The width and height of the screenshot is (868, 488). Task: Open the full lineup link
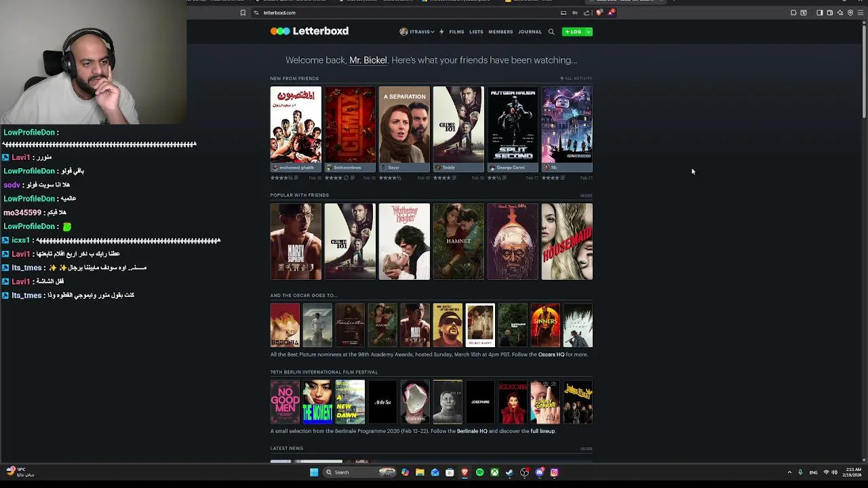point(542,431)
